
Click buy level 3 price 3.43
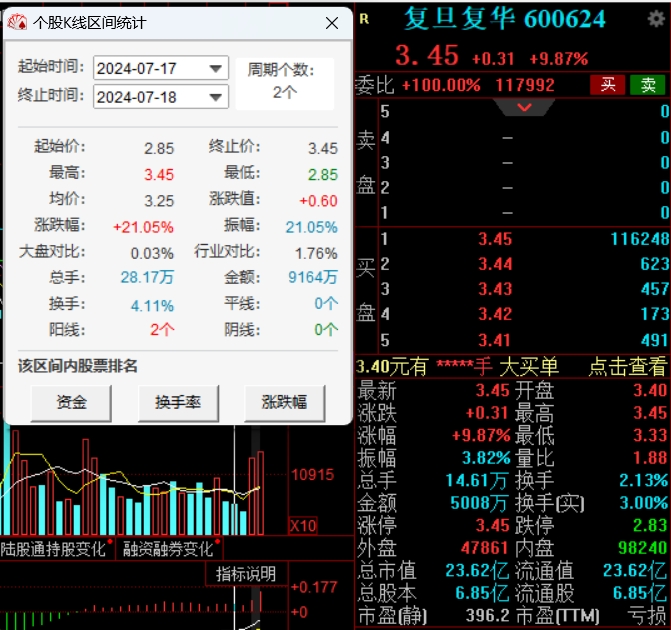pos(495,289)
